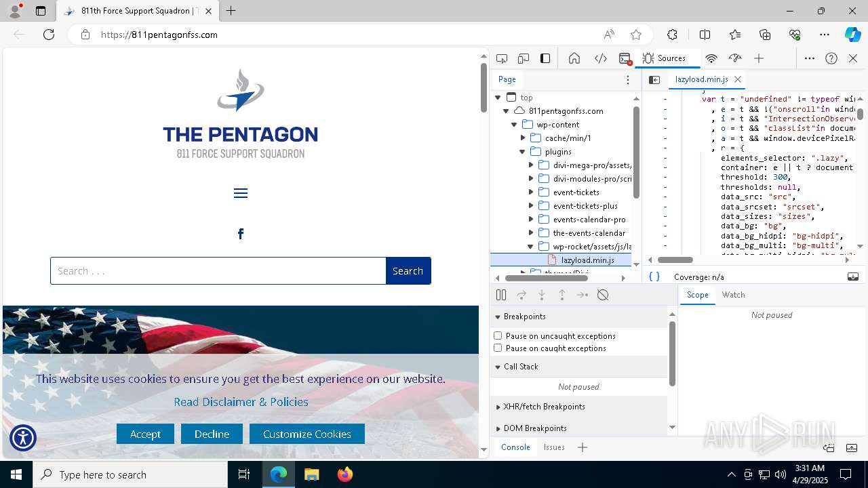The height and width of the screenshot is (488, 868).
Task: Open Task View on the taskbar
Action: (244, 474)
